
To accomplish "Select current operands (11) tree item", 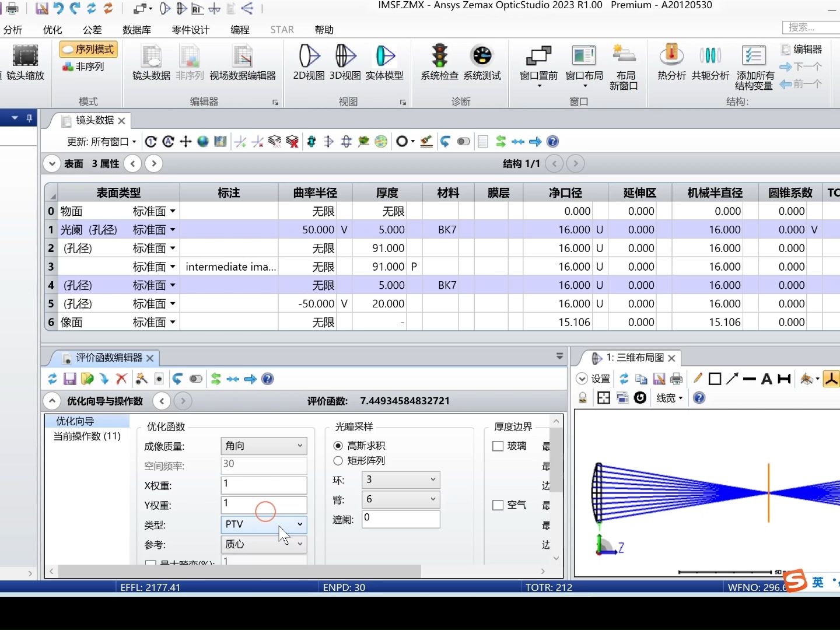I will coord(87,436).
